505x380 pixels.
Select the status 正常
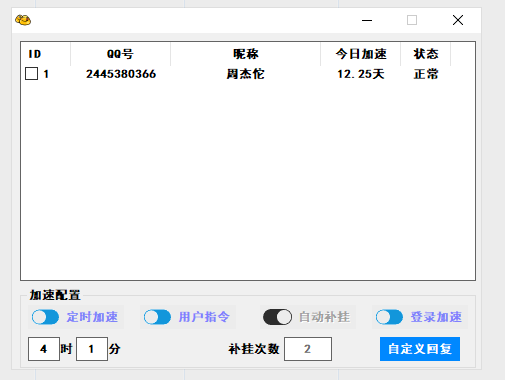[x=426, y=74]
